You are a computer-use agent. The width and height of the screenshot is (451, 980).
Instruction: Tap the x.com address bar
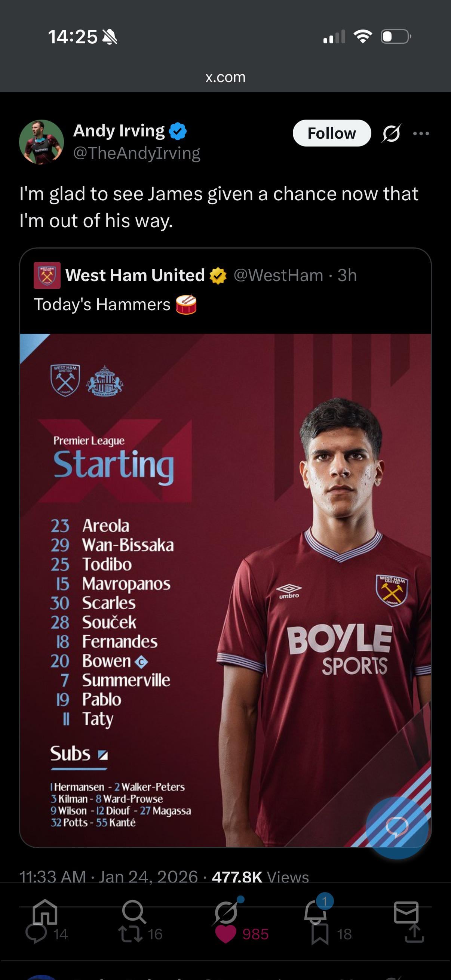point(225,77)
